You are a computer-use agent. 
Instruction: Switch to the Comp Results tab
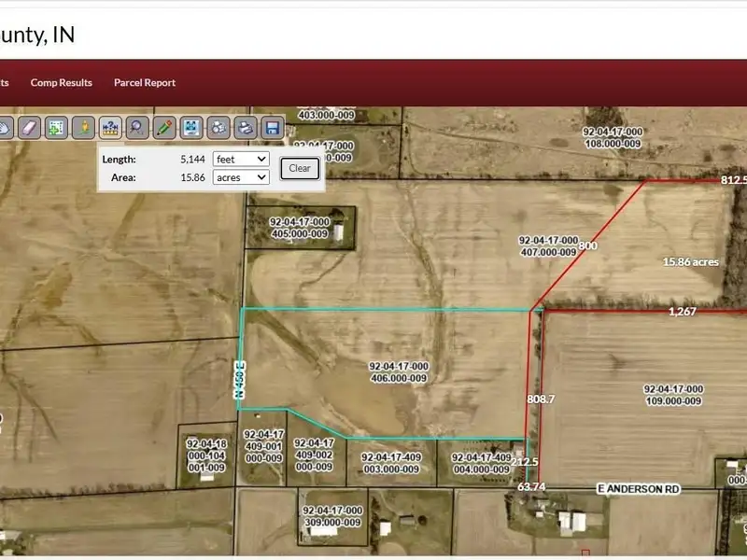click(62, 82)
